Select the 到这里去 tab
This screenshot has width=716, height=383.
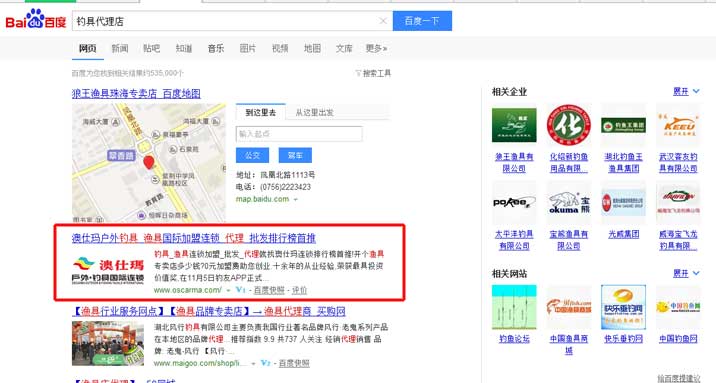[261, 112]
